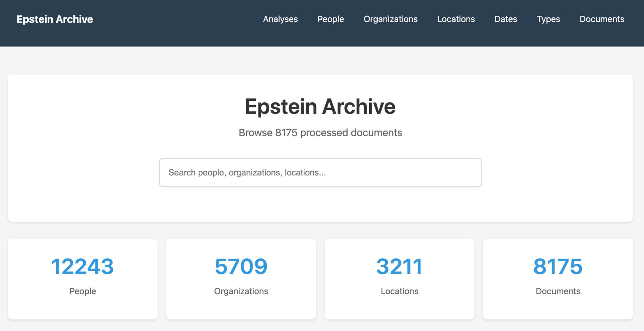Select the People label under 12243
644x331 pixels.
pyautogui.click(x=82, y=291)
